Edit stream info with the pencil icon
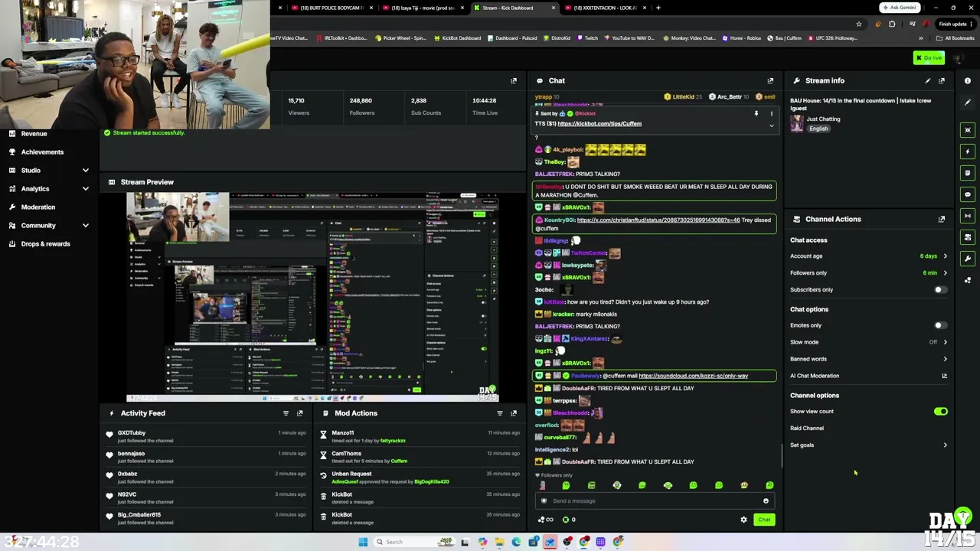This screenshot has height=551, width=980. [928, 80]
